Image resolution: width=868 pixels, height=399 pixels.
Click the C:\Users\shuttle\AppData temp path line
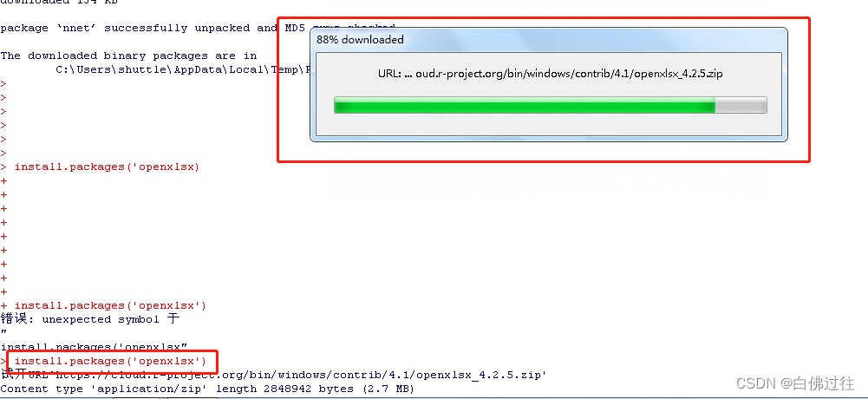pyautogui.click(x=183, y=69)
